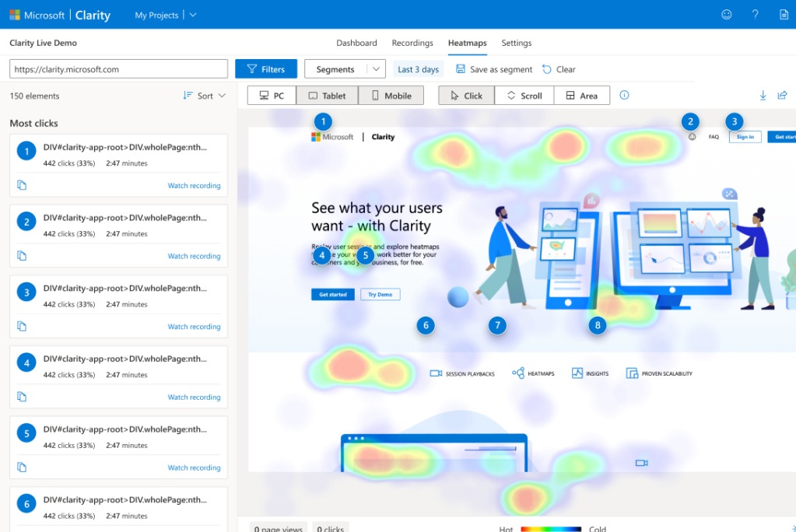Open the help question mark icon

pyautogui.click(x=755, y=15)
